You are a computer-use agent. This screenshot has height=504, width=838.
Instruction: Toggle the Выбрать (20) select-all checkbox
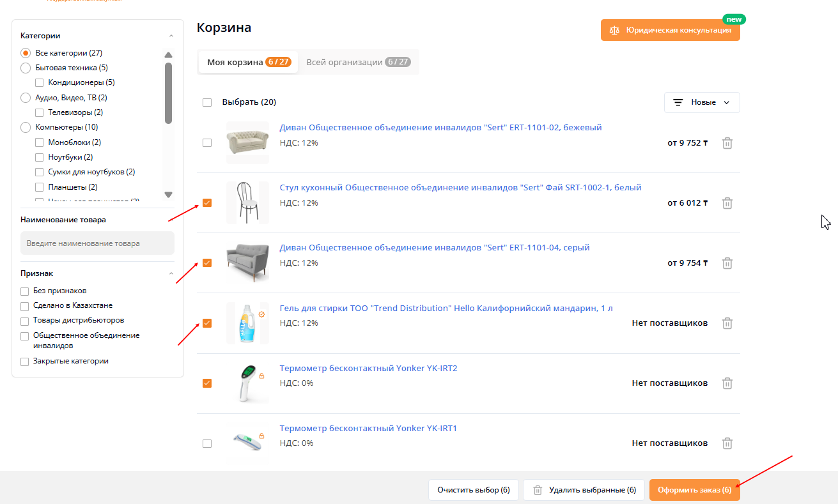click(x=207, y=102)
